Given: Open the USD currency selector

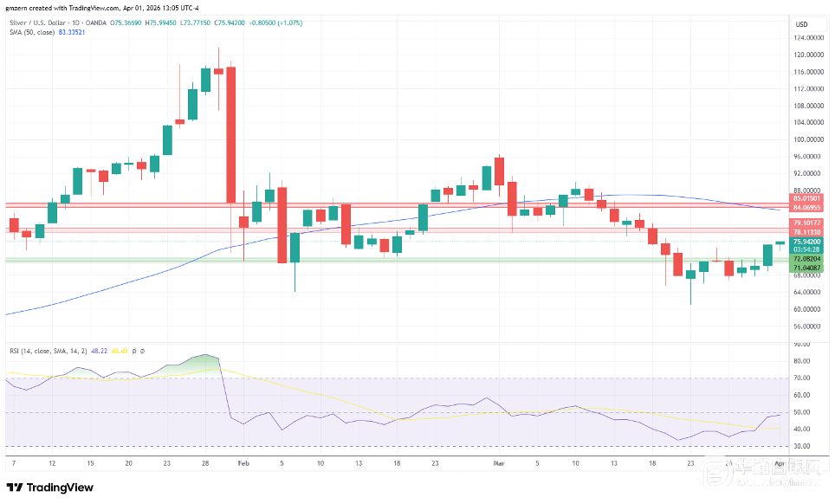Looking at the screenshot, I should 800,23.
